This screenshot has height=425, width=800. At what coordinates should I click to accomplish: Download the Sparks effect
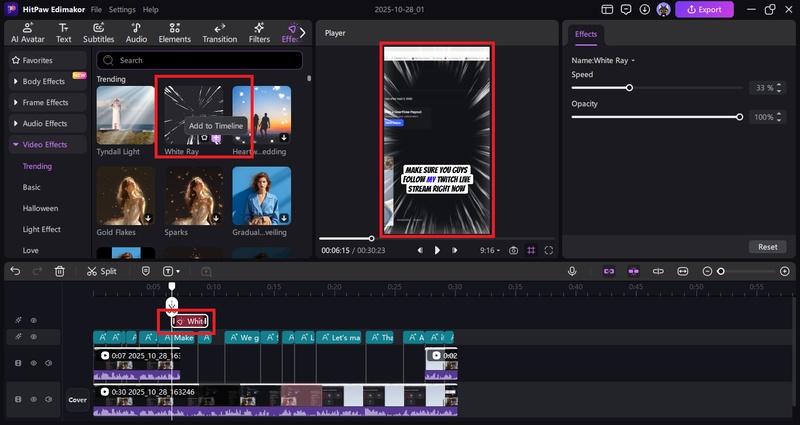[x=216, y=218]
